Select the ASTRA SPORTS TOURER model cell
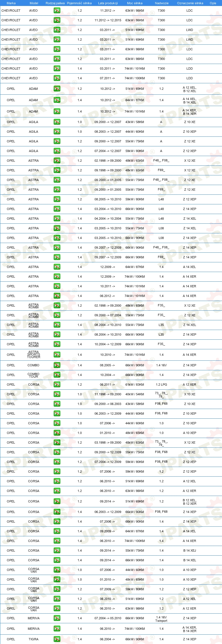222x644 pixels. tap(33, 354)
